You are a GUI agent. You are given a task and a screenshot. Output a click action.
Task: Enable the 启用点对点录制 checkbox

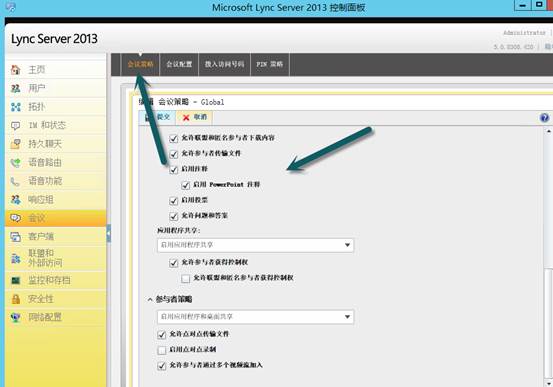click(x=162, y=350)
